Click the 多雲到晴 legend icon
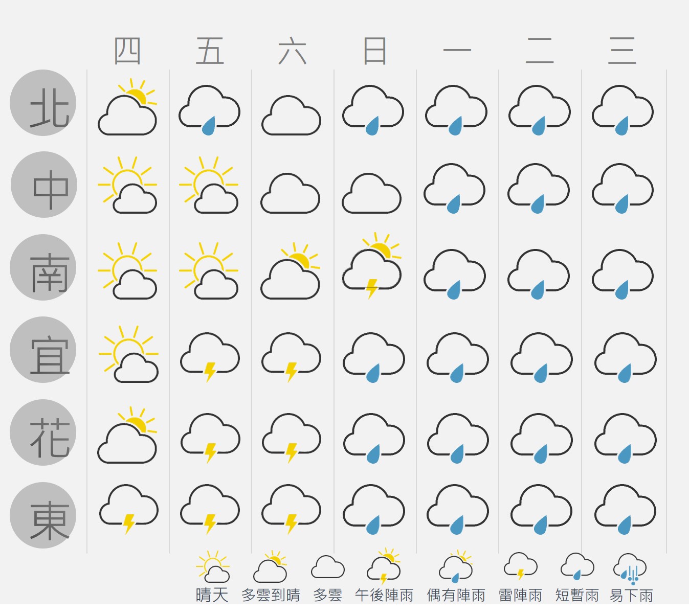The height and width of the screenshot is (616, 689). pos(270,567)
